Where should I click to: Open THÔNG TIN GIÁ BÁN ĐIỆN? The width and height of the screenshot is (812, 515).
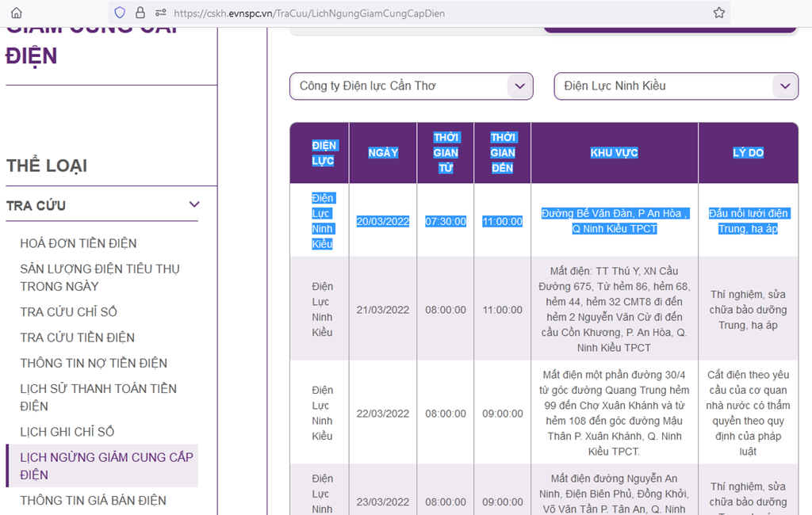tap(93, 501)
